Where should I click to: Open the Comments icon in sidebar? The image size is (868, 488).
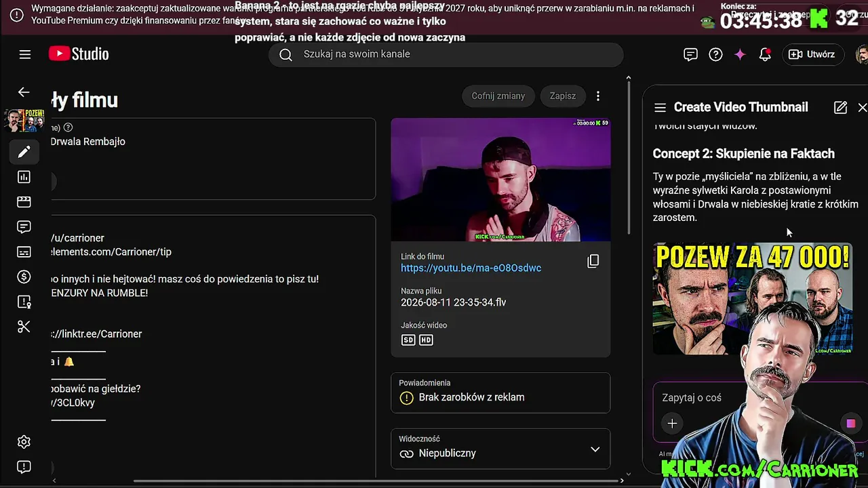click(x=24, y=227)
